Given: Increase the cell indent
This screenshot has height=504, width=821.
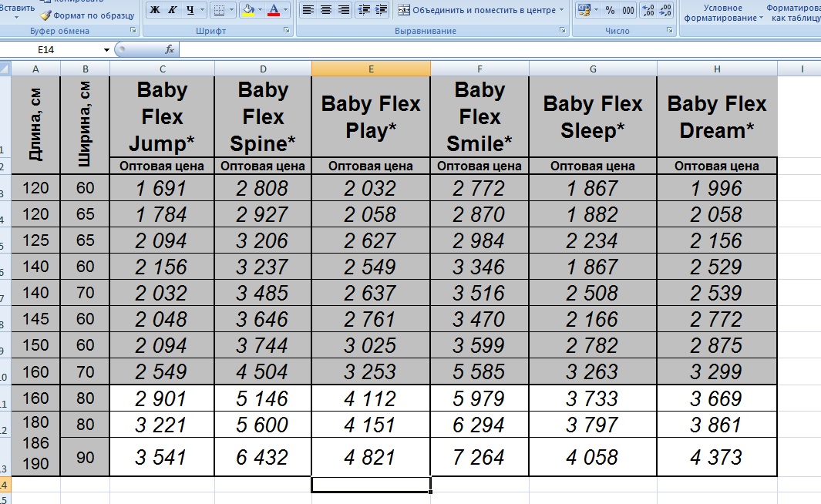Looking at the screenshot, I should pyautogui.click(x=381, y=10).
